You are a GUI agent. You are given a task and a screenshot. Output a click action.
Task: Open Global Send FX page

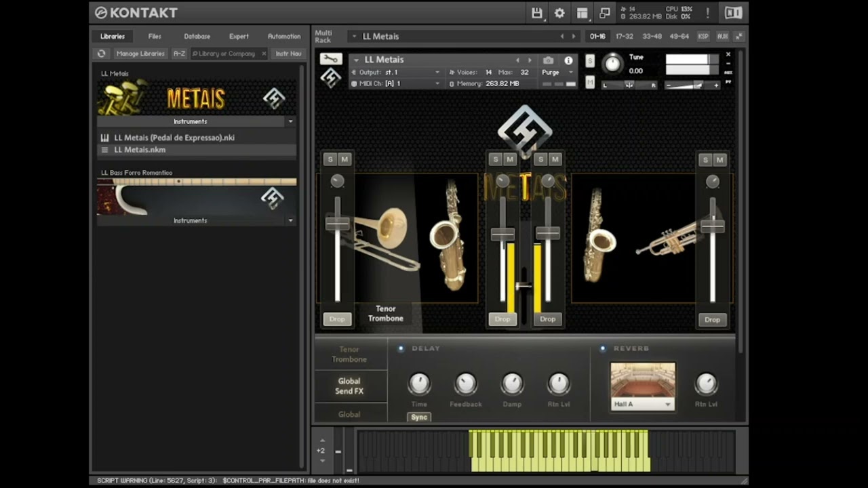[349, 386]
